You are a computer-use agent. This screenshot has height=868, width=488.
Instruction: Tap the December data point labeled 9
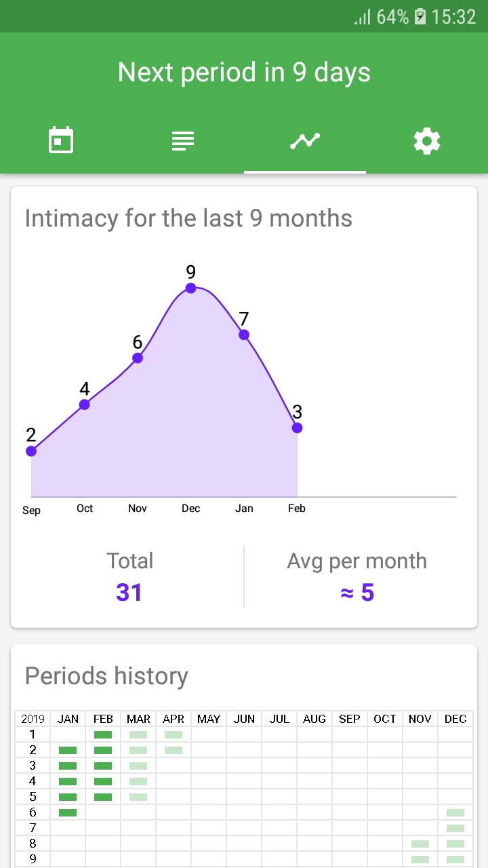(x=191, y=288)
